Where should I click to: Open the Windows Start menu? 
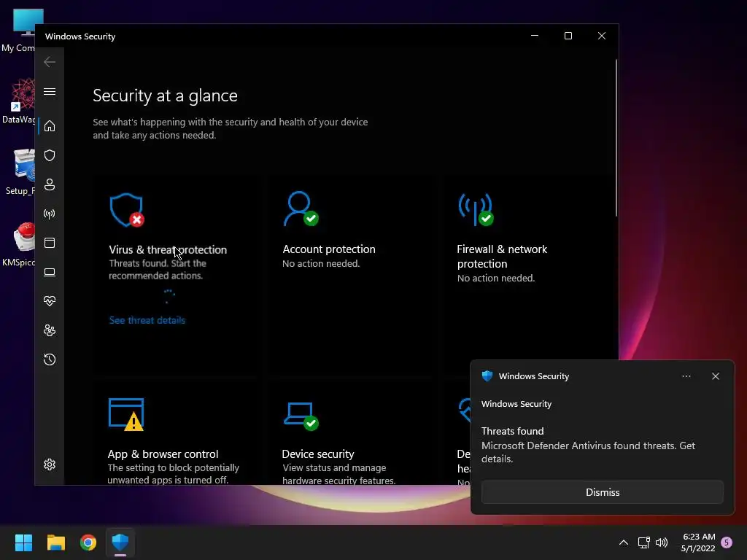coord(23,542)
